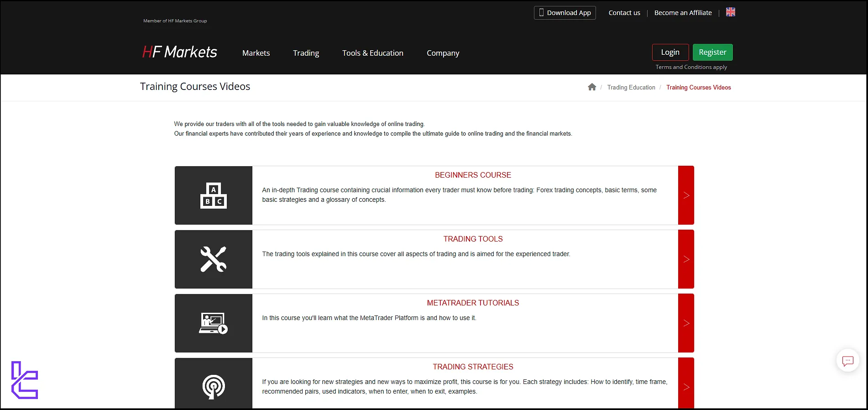Viewport: 868px width, 410px height.
Task: Click the Trading Strategies target icon
Action: (x=213, y=386)
